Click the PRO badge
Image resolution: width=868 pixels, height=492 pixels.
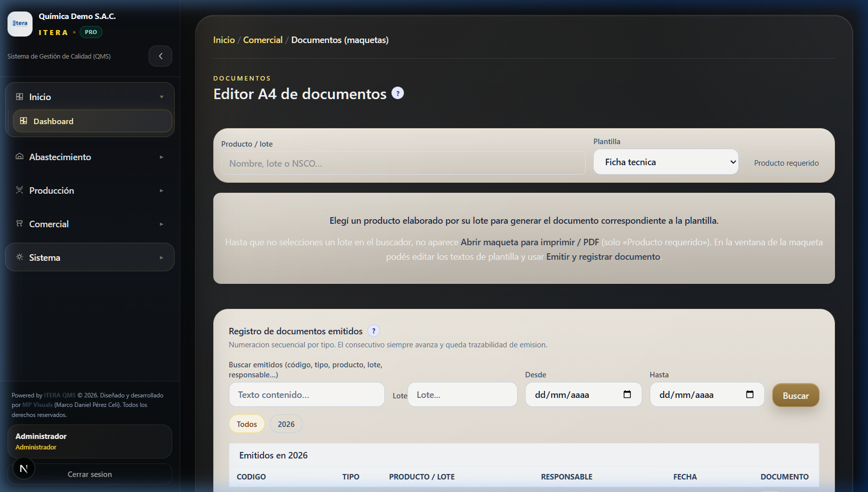coord(91,32)
